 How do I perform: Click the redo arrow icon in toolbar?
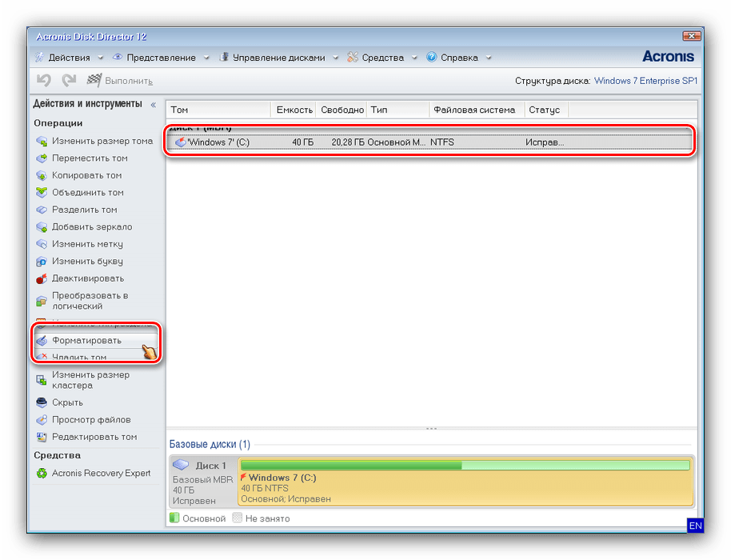click(69, 80)
